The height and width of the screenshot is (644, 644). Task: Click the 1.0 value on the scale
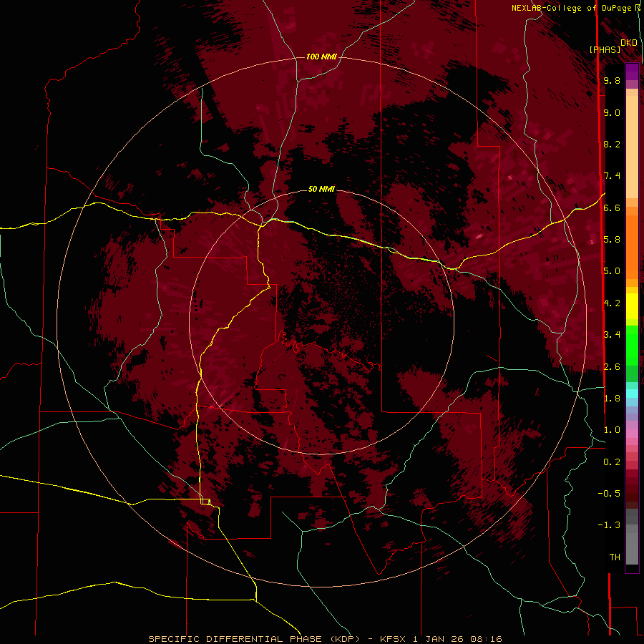click(x=612, y=430)
